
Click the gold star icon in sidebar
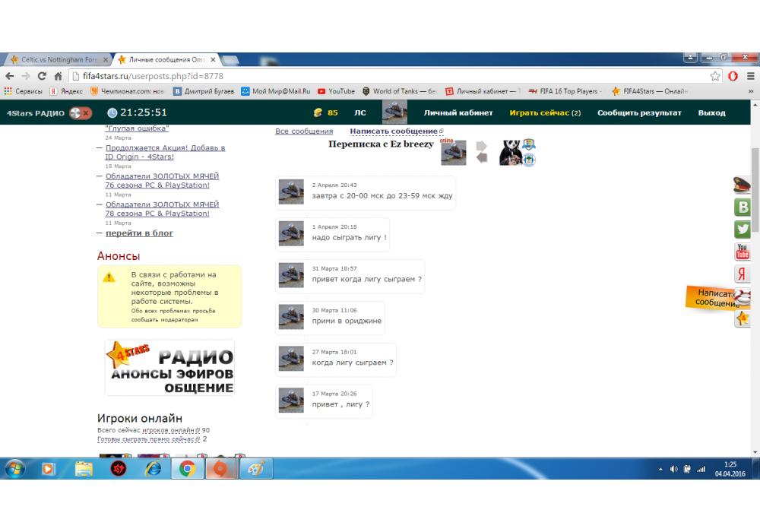(x=743, y=318)
